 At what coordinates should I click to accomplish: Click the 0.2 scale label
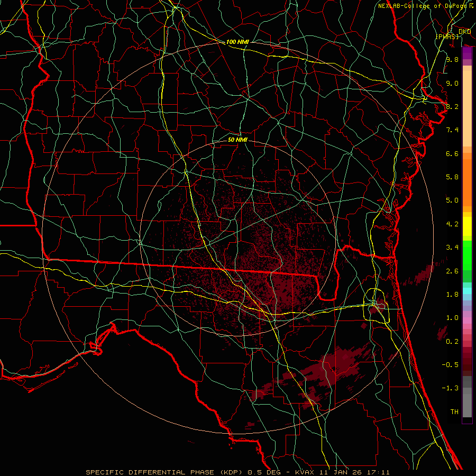tap(452, 342)
